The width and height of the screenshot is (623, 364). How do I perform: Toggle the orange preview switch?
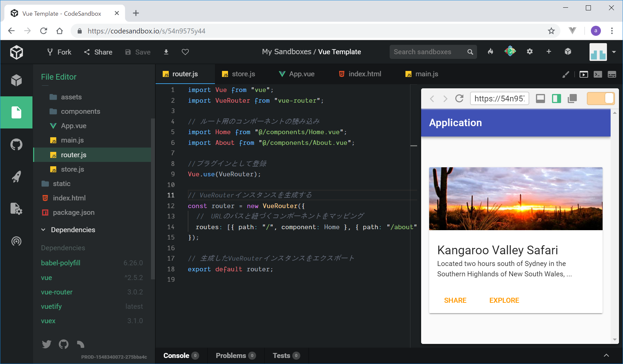[x=601, y=99]
